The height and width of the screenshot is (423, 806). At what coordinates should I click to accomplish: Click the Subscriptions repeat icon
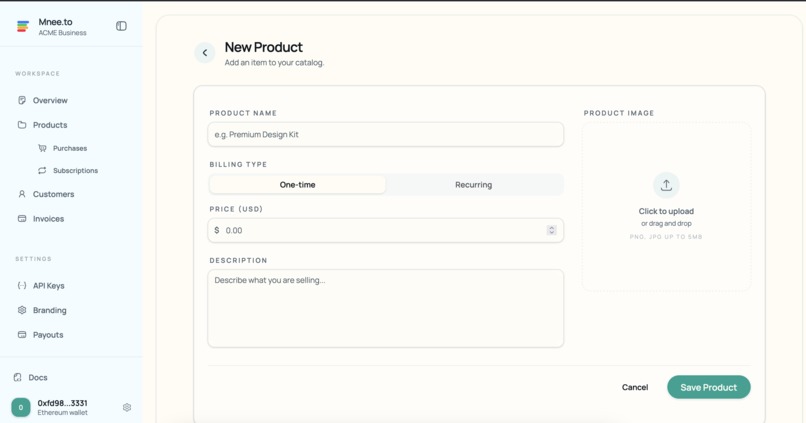42,170
